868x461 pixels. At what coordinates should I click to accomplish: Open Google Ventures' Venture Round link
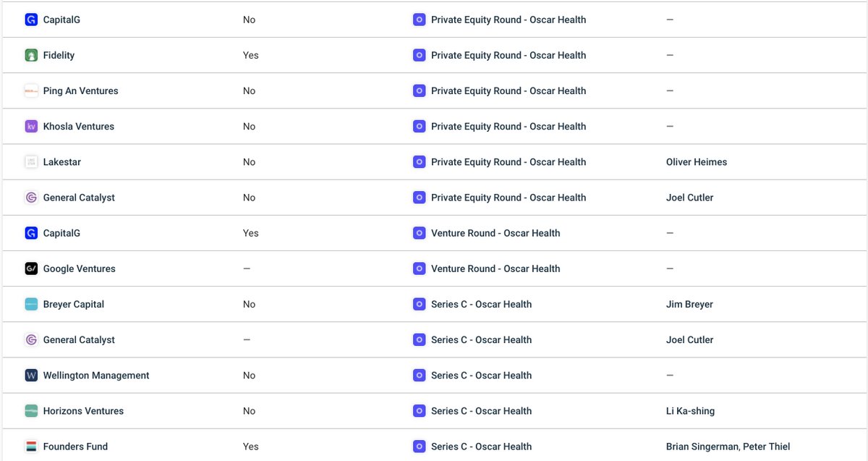tap(495, 268)
